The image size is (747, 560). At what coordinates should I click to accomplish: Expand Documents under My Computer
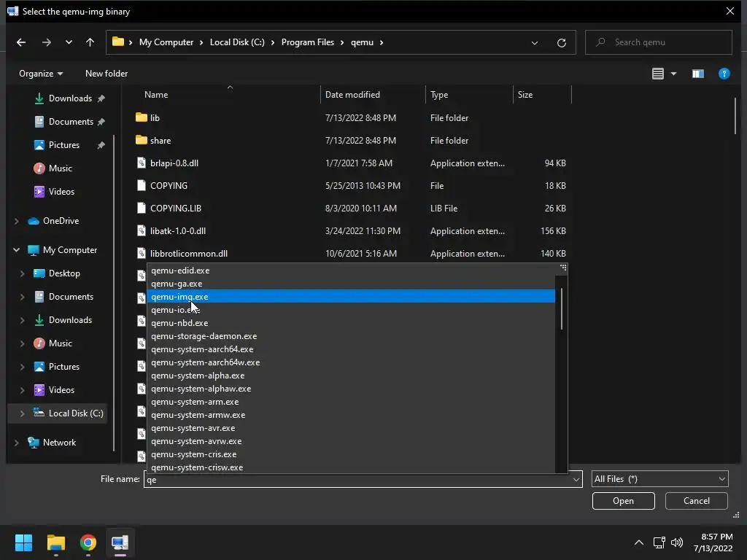coord(23,297)
